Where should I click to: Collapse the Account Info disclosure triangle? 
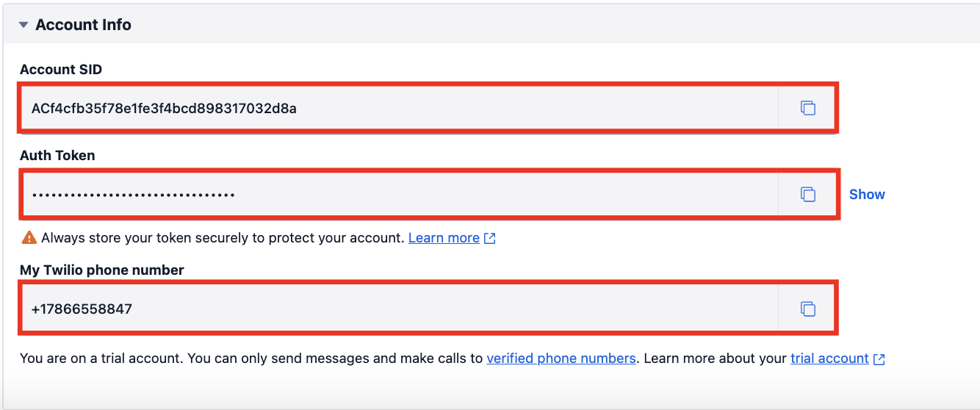[x=24, y=25]
